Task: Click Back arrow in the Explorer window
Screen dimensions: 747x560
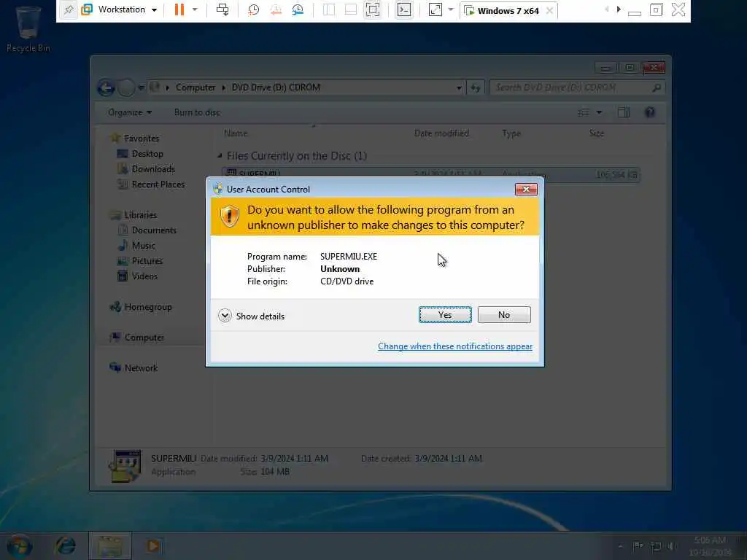Action: click(107, 88)
